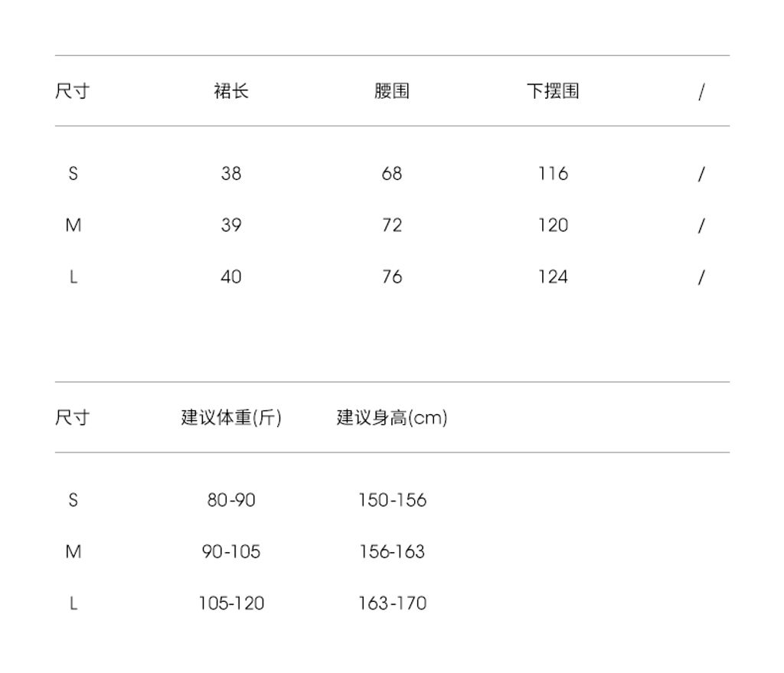Click waist value 76
Image resolution: width=784 pixels, height=673 pixels.
(x=392, y=276)
